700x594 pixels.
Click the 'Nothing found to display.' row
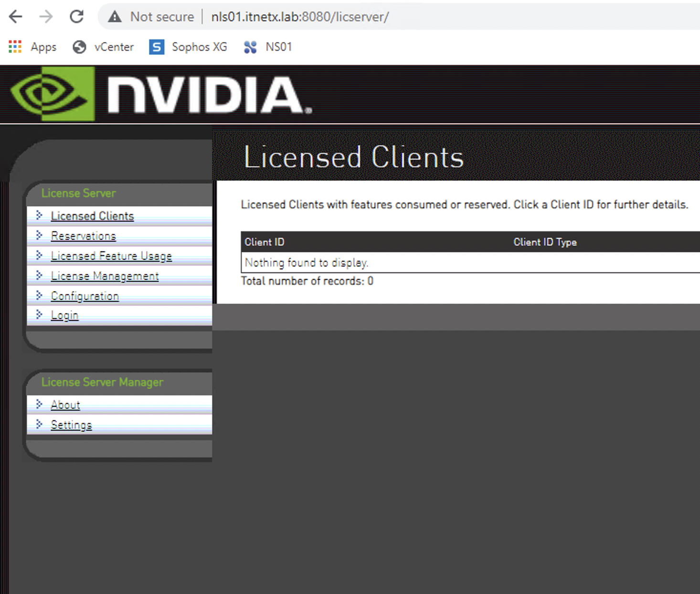click(x=470, y=263)
